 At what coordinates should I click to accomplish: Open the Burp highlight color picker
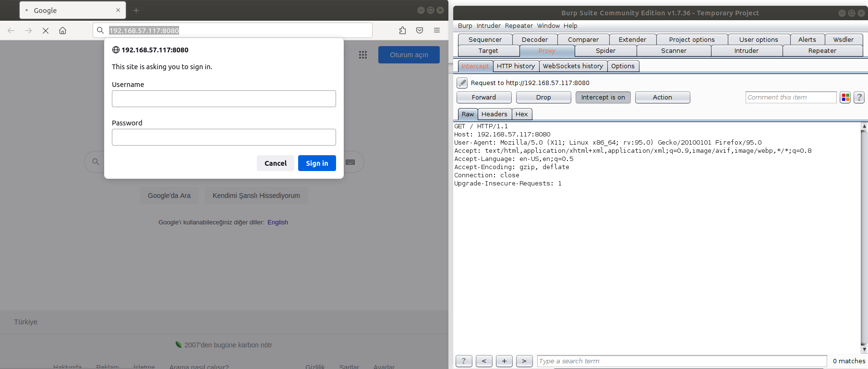coord(845,98)
